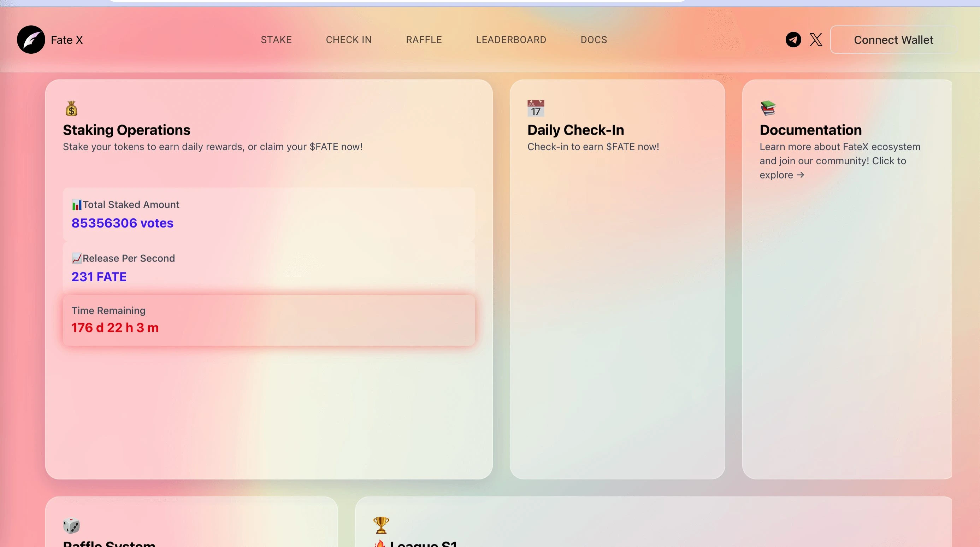
Task: Click the Fate X feather logo
Action: 31,40
